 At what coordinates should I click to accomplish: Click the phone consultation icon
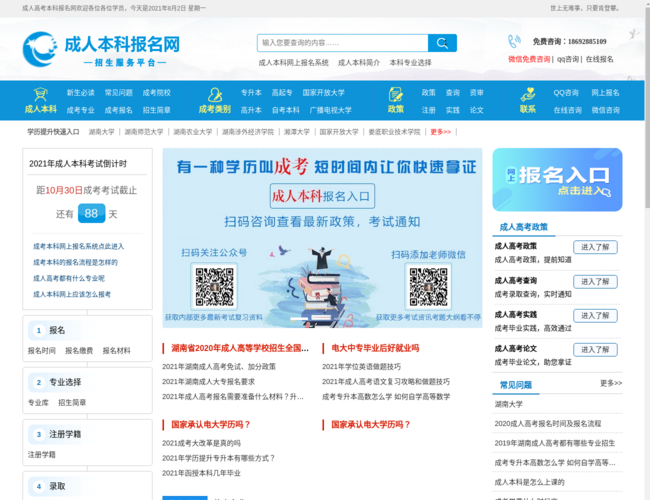point(514,41)
